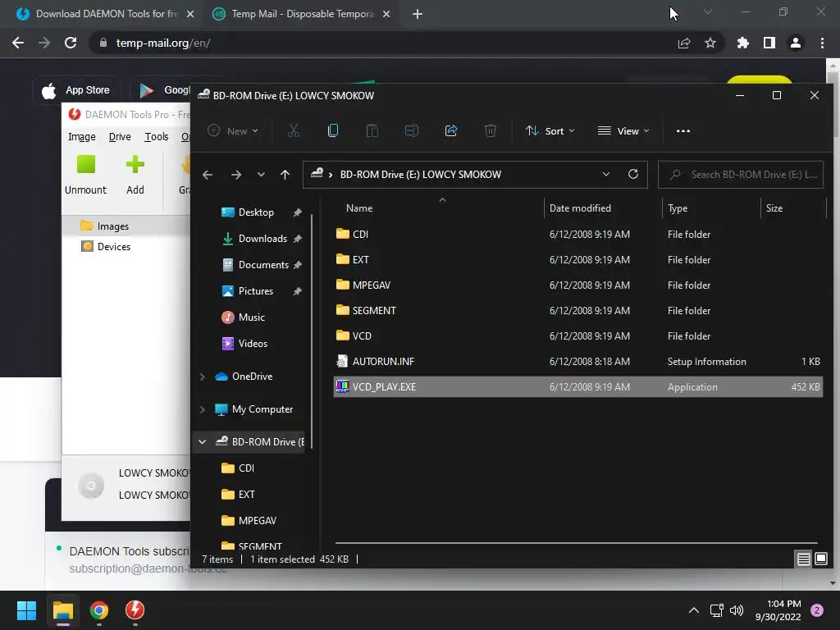Viewport: 840px width, 630px height.
Task: Open recent locations dropdown chevron
Action: 261,175
